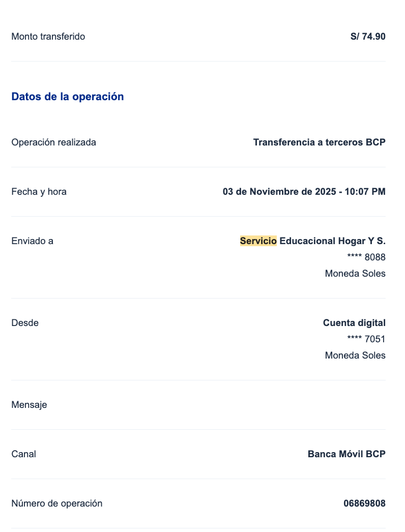Image resolution: width=405 pixels, height=532 pixels.
Task: Click the "Datos de la operación" heading
Action: 67,97
